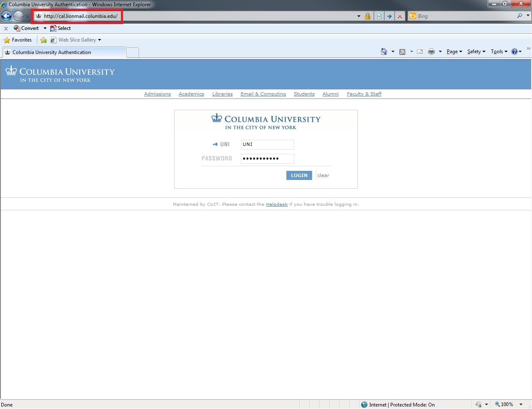Click the UNI text input field
The width and height of the screenshot is (532, 409).
268,144
